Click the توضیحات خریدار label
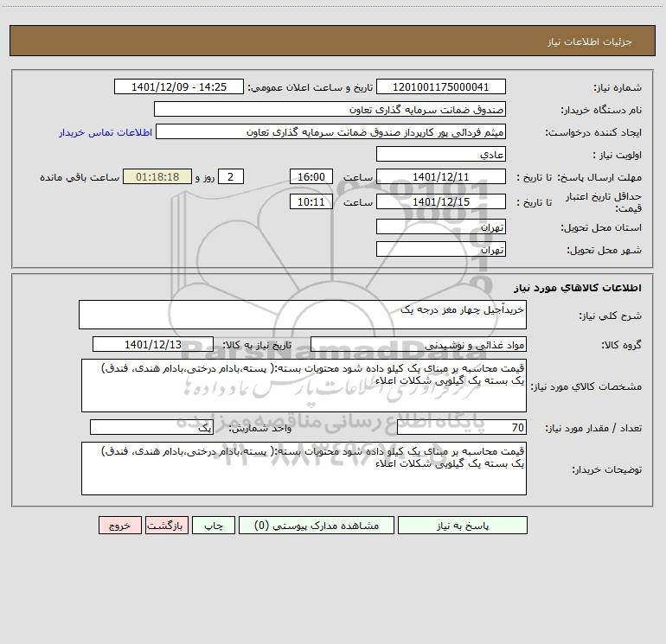Image resolution: width=666 pixels, height=644 pixels. pos(606,469)
